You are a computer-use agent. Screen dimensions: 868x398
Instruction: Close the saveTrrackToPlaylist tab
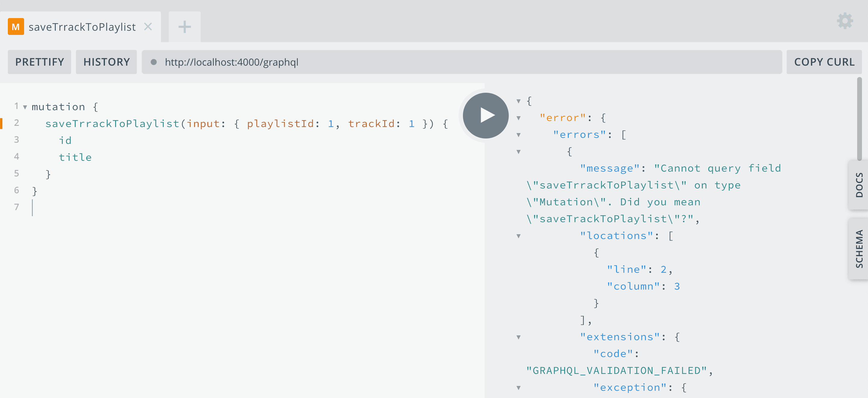(x=148, y=26)
